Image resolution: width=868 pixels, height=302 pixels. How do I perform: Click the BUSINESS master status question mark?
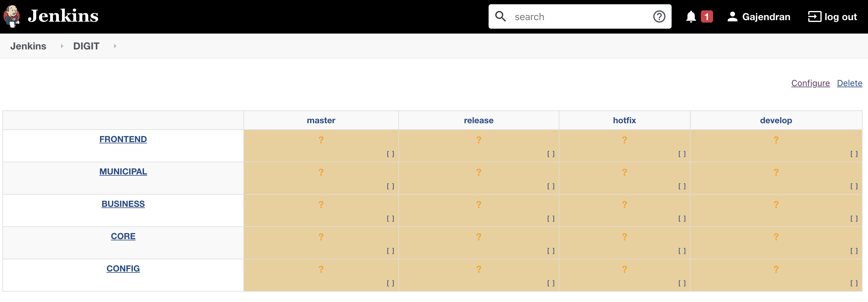(321, 204)
